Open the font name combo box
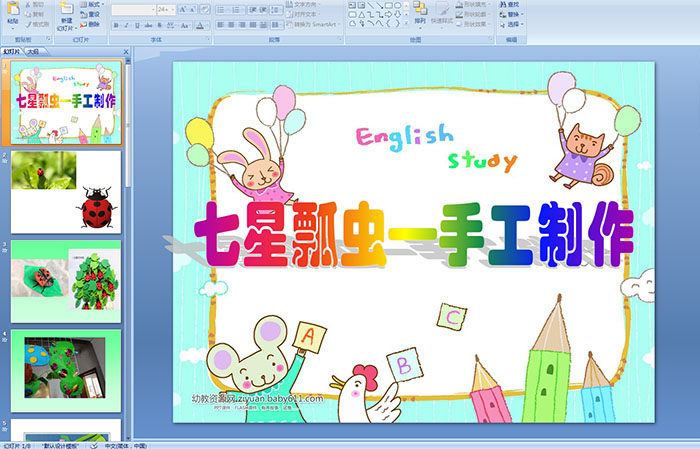This screenshot has width=700, height=449. click(x=133, y=9)
